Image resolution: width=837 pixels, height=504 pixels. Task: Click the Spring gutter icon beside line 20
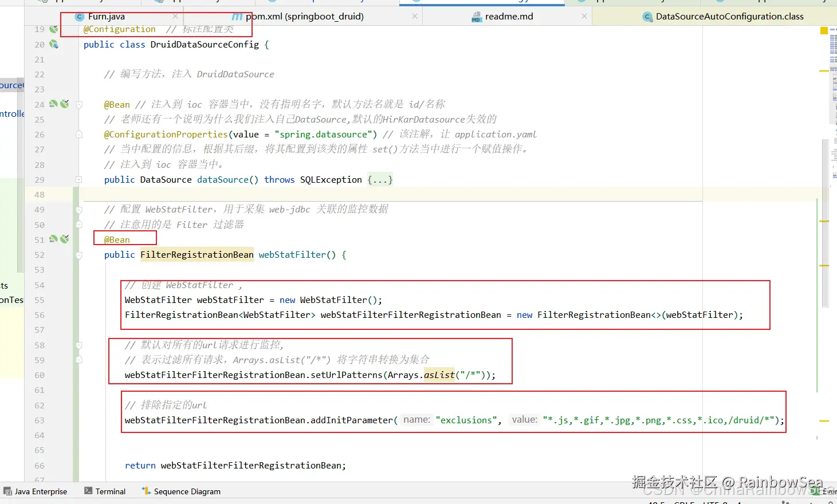point(54,44)
